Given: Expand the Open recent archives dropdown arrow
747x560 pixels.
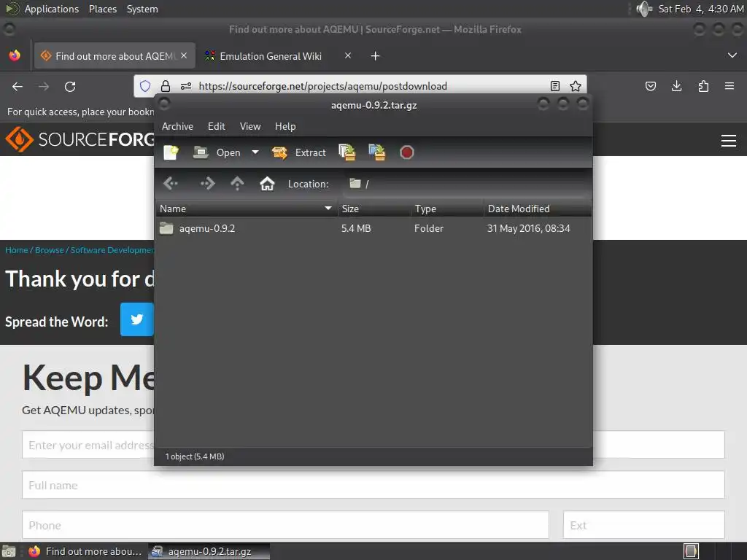Looking at the screenshot, I should [255, 152].
